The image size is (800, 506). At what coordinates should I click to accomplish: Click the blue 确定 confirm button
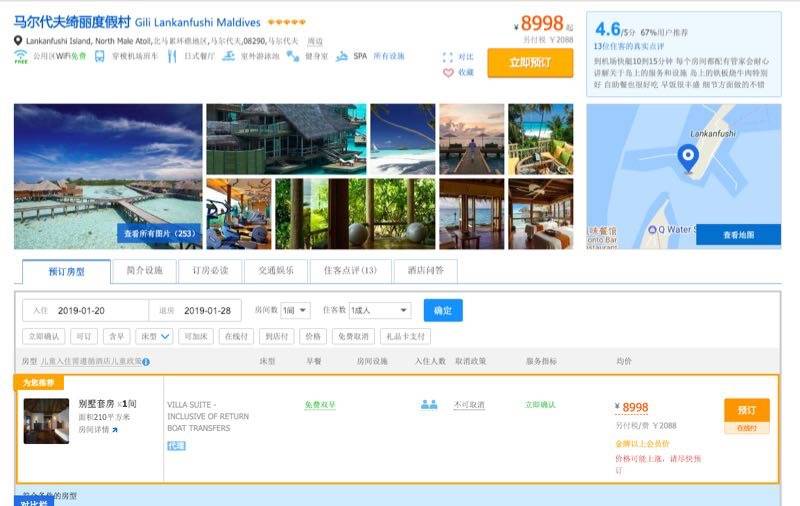[x=443, y=310]
